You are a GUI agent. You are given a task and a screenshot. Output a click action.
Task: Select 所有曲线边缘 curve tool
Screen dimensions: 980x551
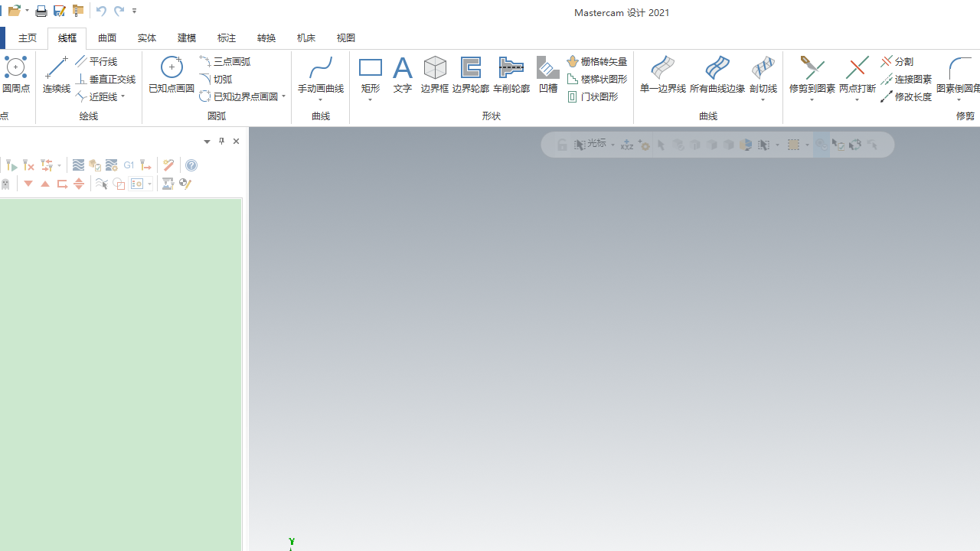(717, 75)
